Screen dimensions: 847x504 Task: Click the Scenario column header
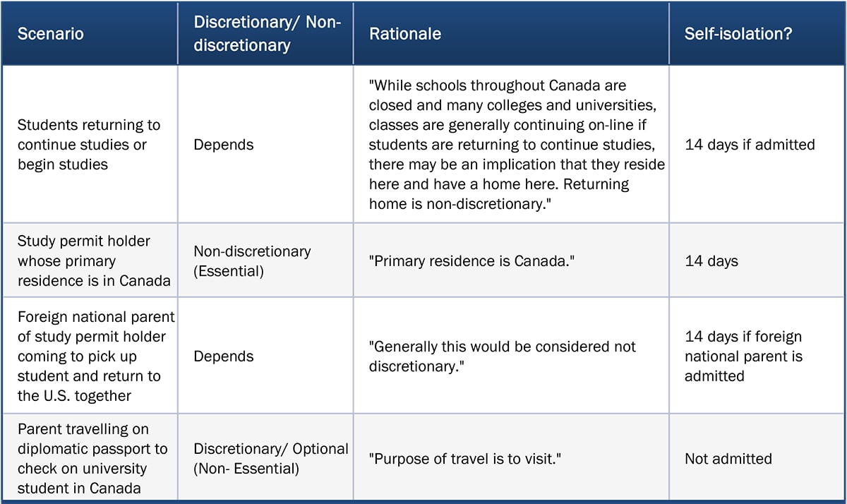[51, 34]
